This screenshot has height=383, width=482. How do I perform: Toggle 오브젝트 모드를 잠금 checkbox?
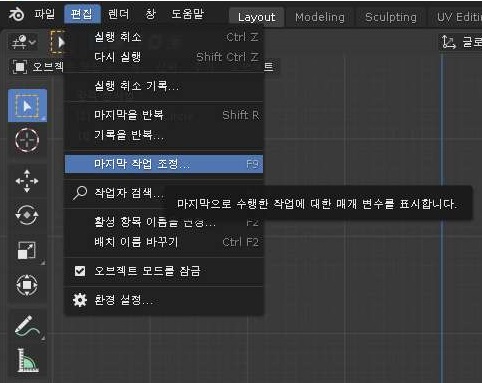pos(80,271)
